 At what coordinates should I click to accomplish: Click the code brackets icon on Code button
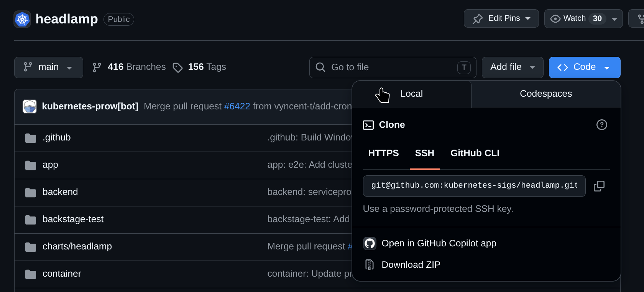tap(563, 68)
